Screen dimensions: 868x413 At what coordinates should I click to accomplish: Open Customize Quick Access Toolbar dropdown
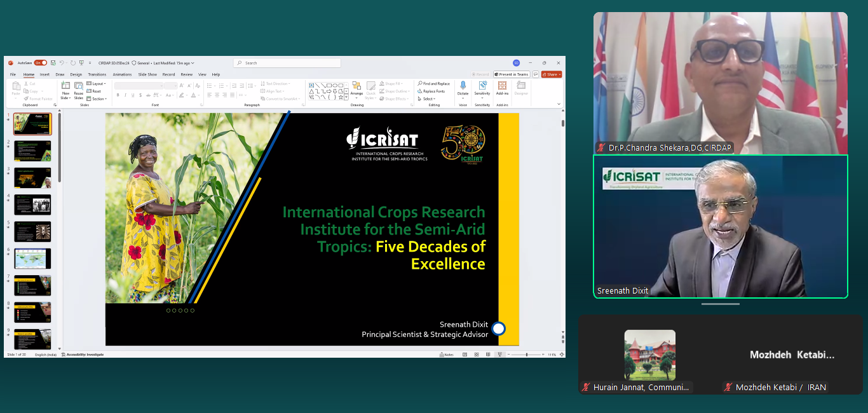click(90, 63)
